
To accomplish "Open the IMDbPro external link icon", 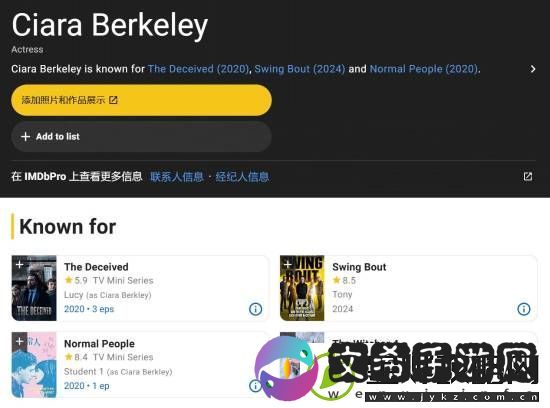I will tap(528, 176).
